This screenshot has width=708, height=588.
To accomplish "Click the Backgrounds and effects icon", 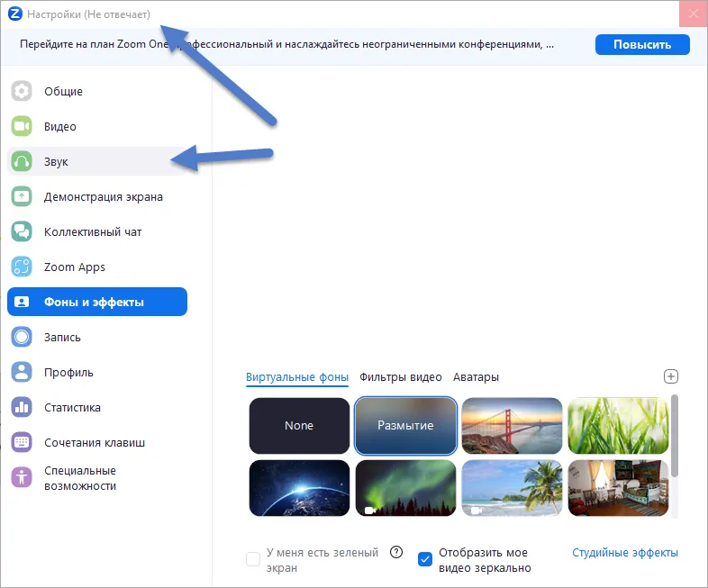I will point(22,302).
